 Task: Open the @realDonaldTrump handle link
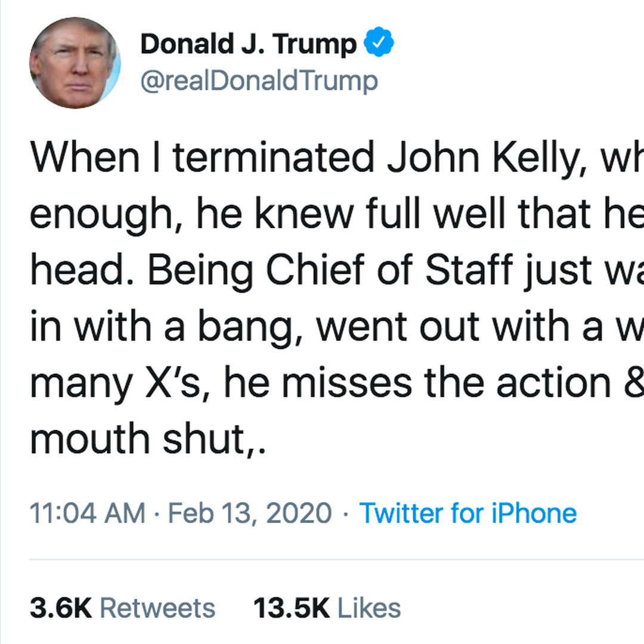pyautogui.click(x=259, y=80)
